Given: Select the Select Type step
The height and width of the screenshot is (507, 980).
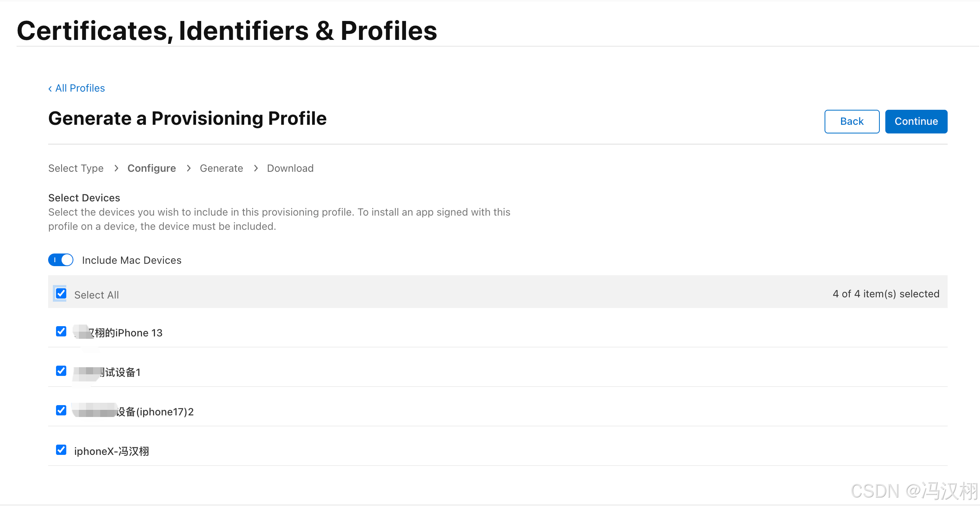Looking at the screenshot, I should (76, 168).
